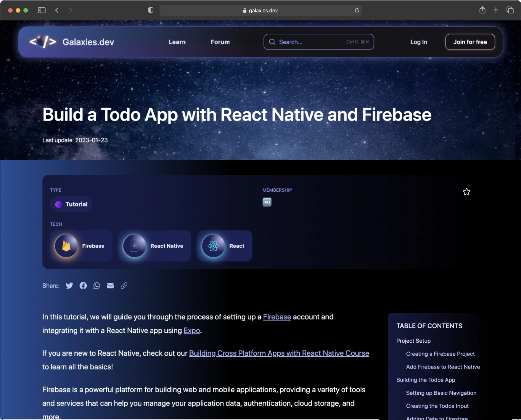
Task: Share the tutorial via email
Action: [110, 286]
